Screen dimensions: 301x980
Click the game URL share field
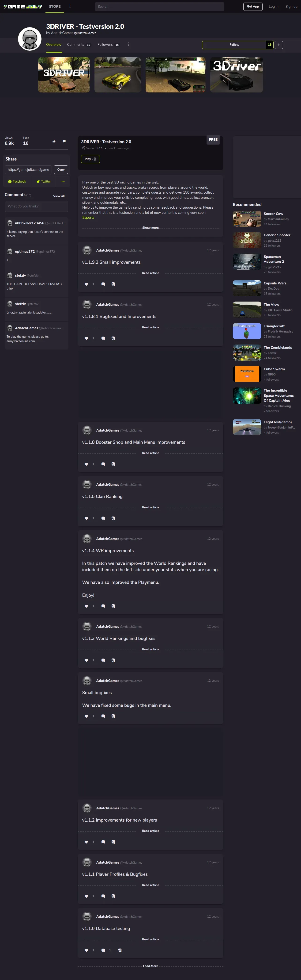[x=28, y=170]
